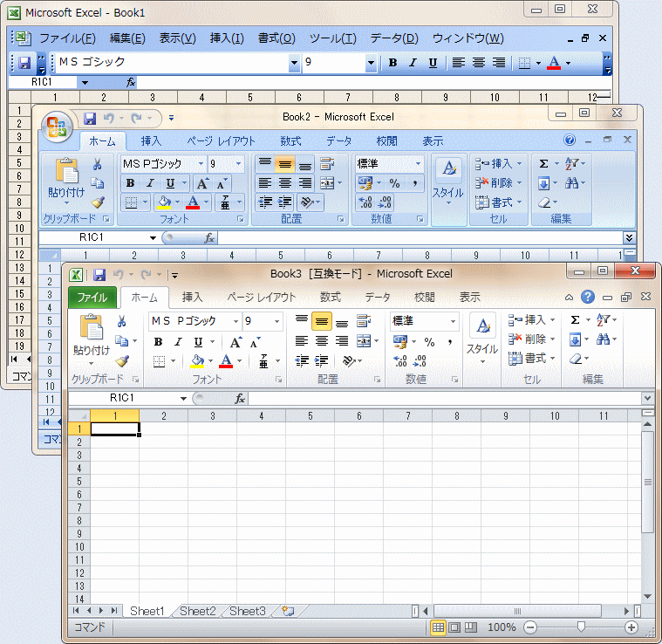Click Cut scissors icon in Book3 window
The height and width of the screenshot is (644, 662).
click(x=121, y=321)
